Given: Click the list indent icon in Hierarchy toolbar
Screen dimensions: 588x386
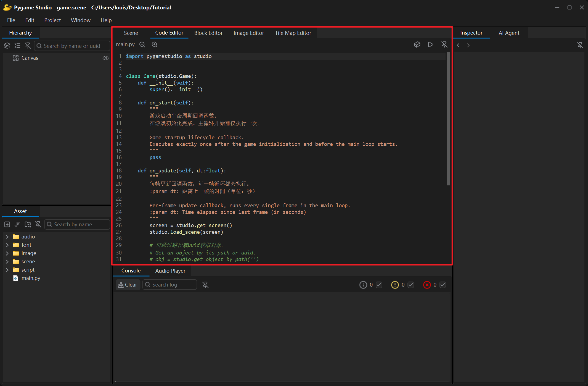Looking at the screenshot, I should (x=17, y=46).
